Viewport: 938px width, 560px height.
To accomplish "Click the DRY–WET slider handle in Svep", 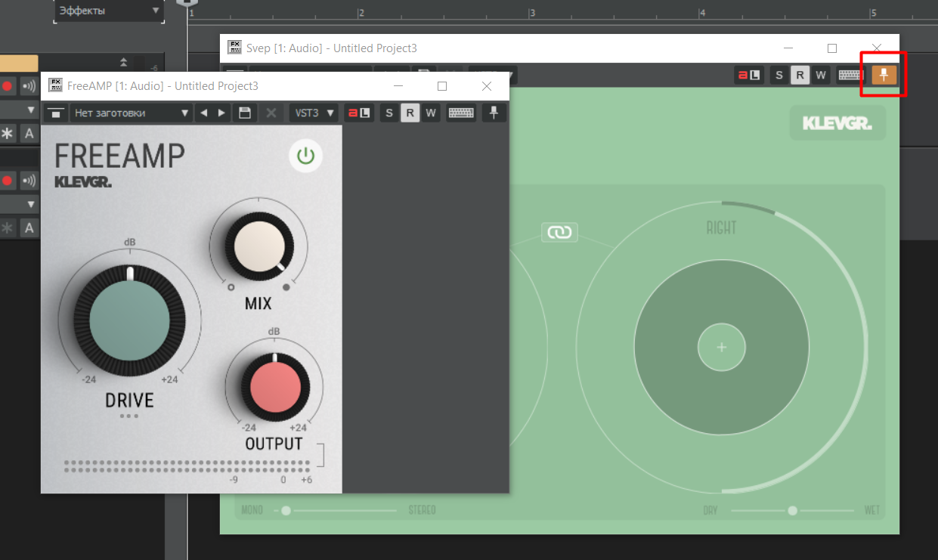I will click(x=792, y=511).
